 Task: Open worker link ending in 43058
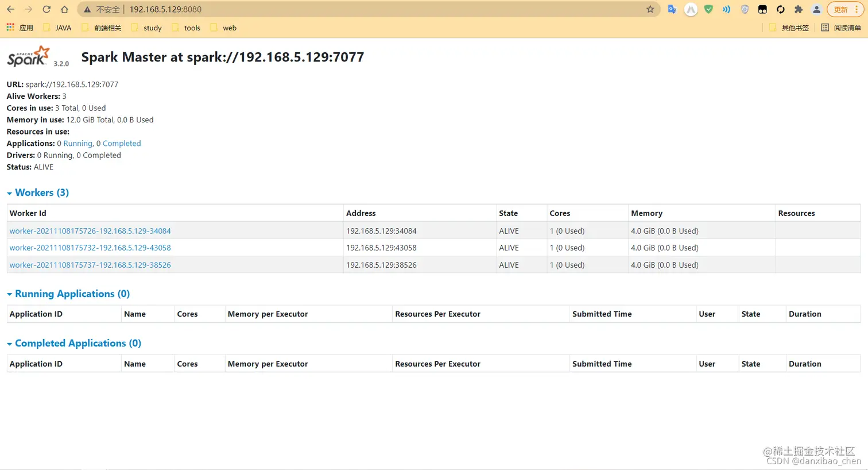coord(90,248)
